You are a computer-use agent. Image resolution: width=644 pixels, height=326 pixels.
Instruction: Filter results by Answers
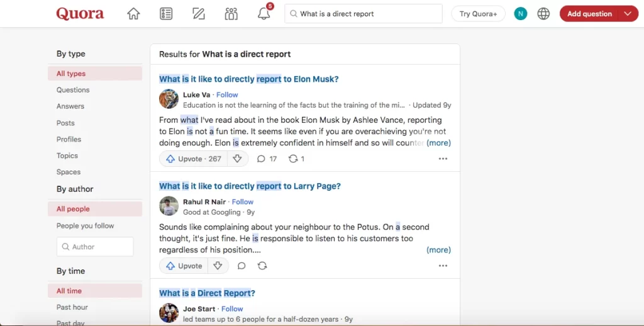(x=70, y=106)
